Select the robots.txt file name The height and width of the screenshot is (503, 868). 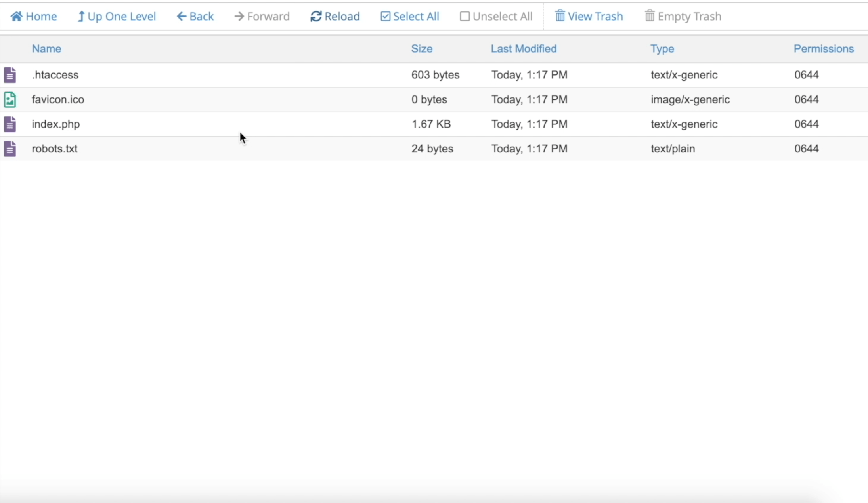click(x=55, y=149)
